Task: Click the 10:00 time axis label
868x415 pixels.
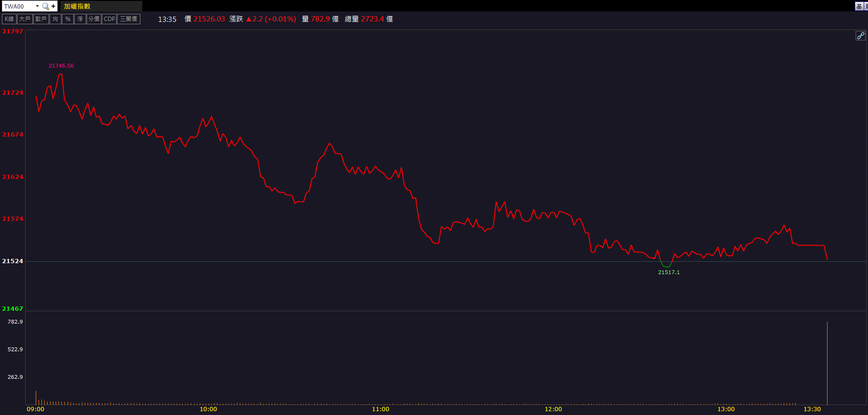Action: [x=208, y=409]
